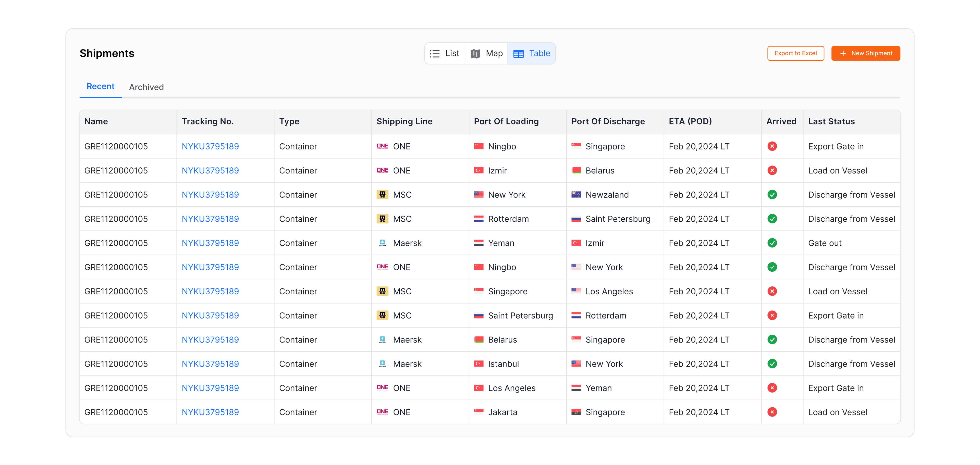Open the Archived tab
Screen dimensions: 980x465
pyautogui.click(x=146, y=87)
